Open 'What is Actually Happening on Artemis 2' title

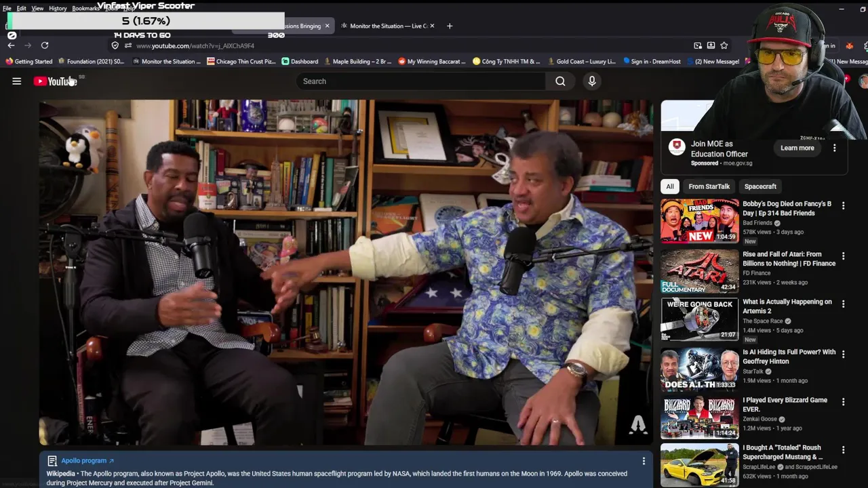[787, 306]
